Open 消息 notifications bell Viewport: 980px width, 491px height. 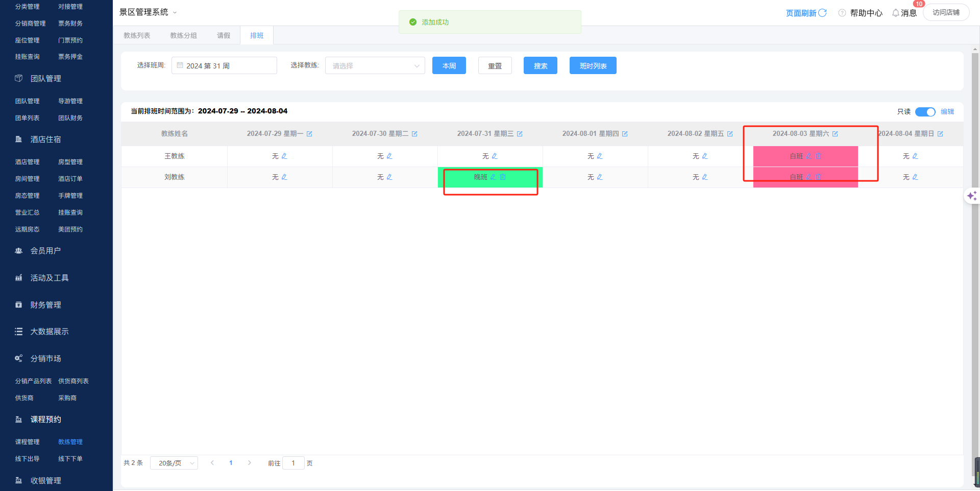pos(896,13)
